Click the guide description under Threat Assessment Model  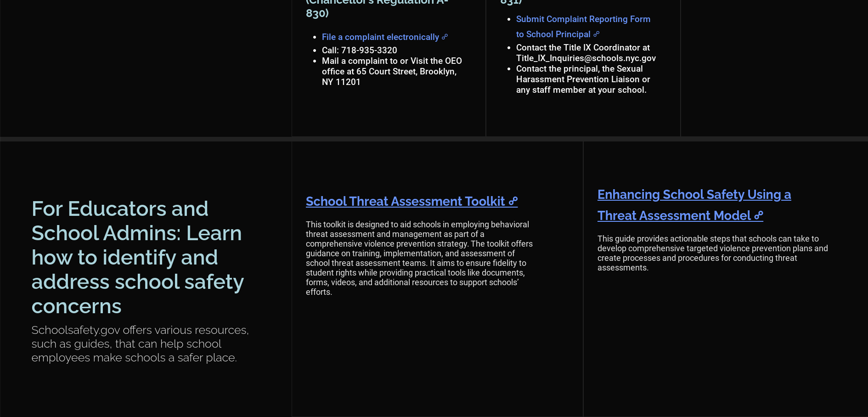coord(712,253)
